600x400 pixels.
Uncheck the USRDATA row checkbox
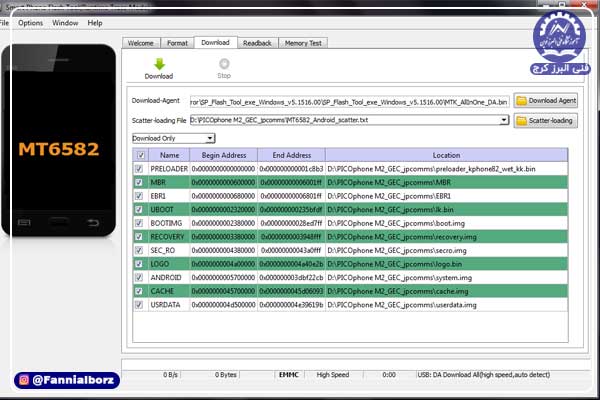(139, 305)
